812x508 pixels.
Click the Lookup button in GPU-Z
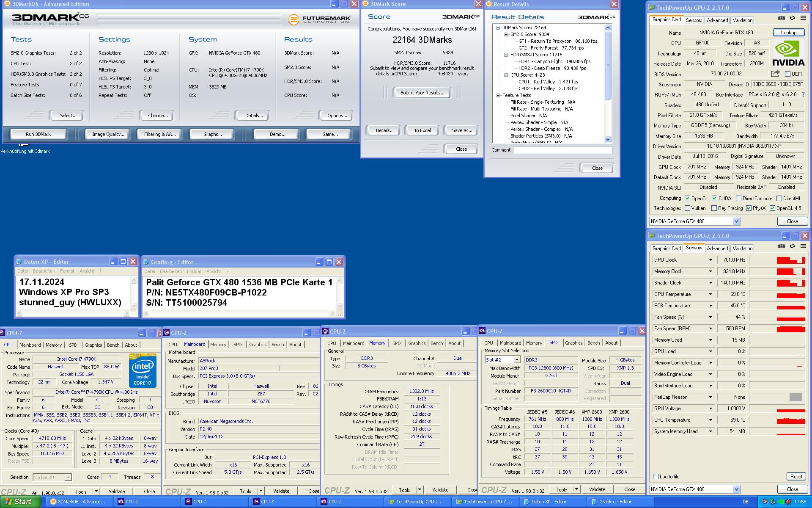tap(788, 33)
